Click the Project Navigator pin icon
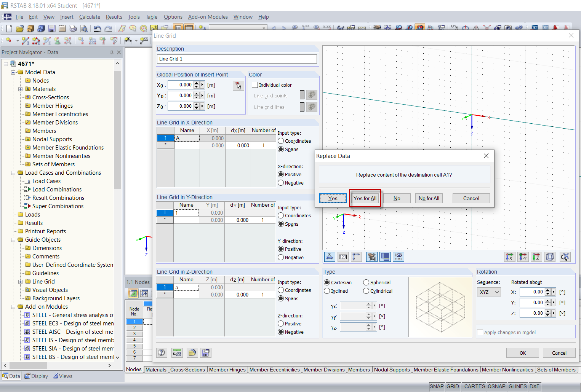Screen dimensions: 581x392 tap(112, 52)
